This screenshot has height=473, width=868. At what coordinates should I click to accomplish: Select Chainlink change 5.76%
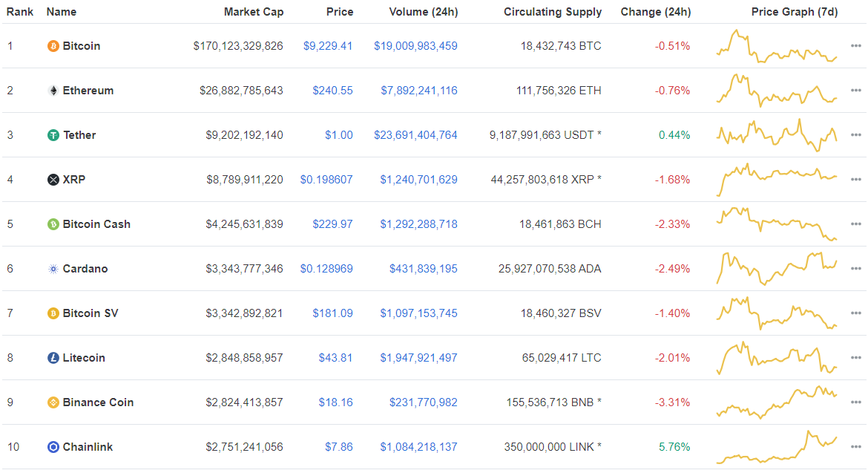point(674,447)
